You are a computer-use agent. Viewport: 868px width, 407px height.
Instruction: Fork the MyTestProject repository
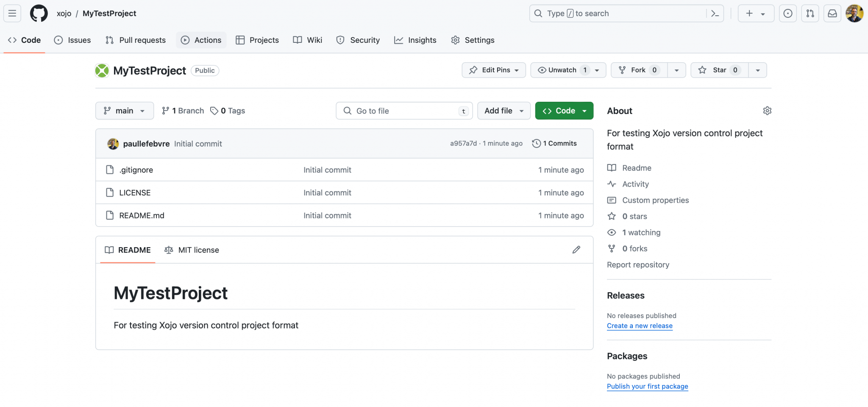(639, 70)
